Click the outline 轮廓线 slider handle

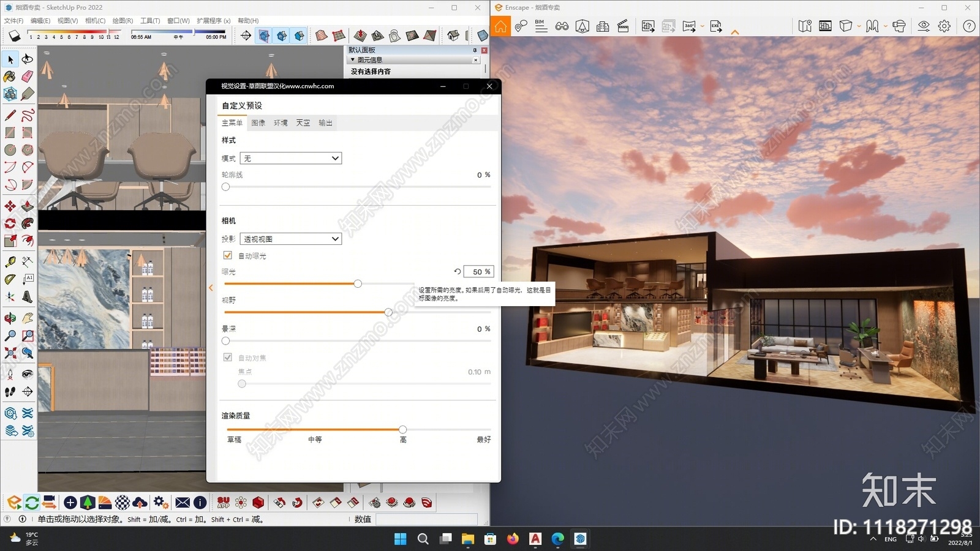click(225, 187)
